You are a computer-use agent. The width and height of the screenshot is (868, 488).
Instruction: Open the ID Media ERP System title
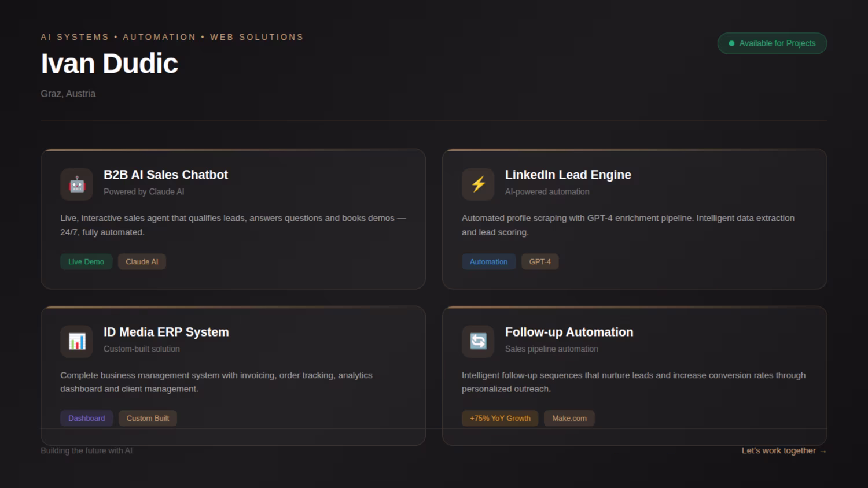click(x=166, y=332)
